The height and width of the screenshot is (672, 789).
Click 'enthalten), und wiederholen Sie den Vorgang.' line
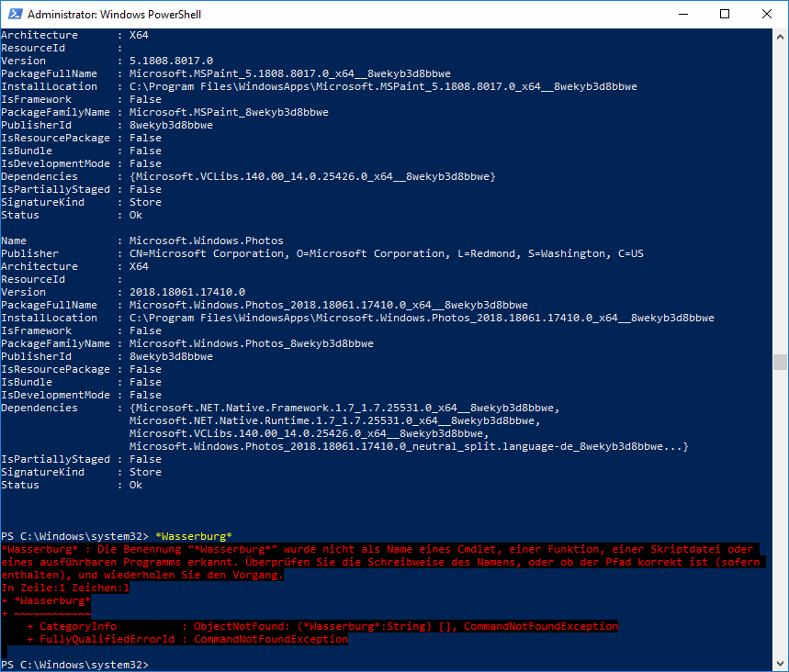142,575
